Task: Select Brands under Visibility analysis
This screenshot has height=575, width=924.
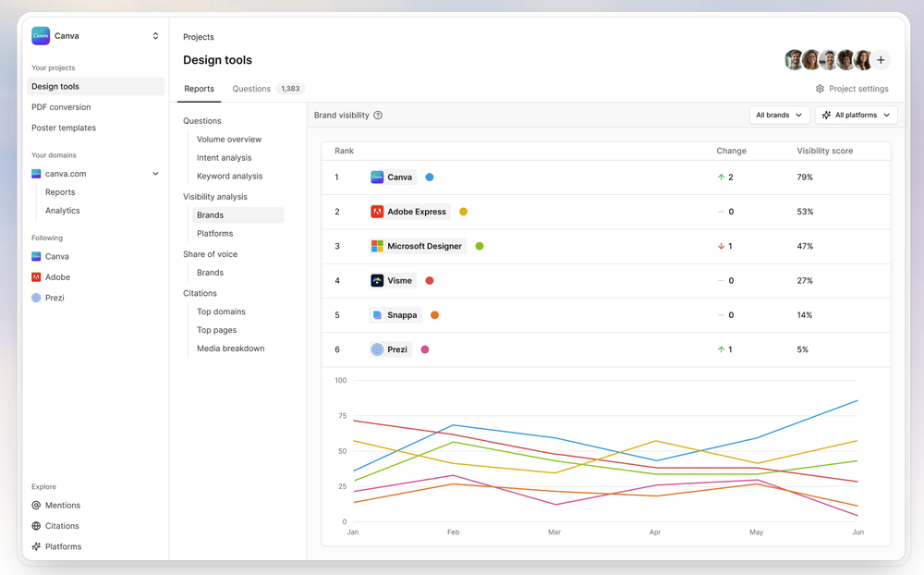Action: tap(238, 215)
